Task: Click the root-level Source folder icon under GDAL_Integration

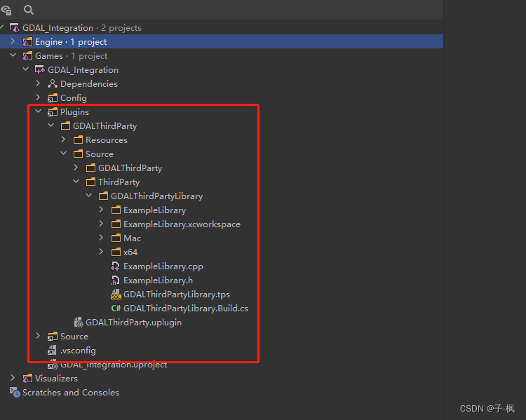Action: point(53,336)
